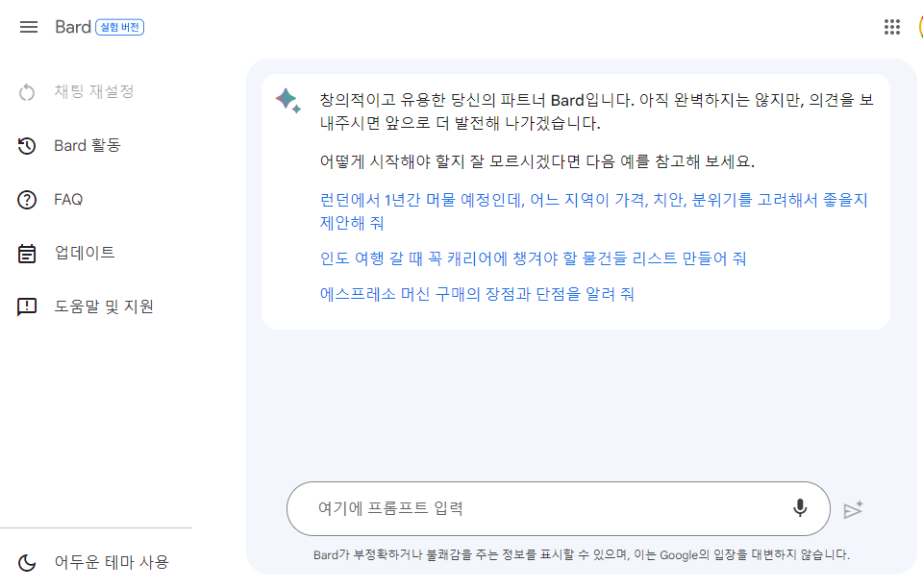Image resolution: width=923 pixels, height=588 pixels.
Task: Click the espresso machine pros and cons link
Action: click(x=477, y=294)
